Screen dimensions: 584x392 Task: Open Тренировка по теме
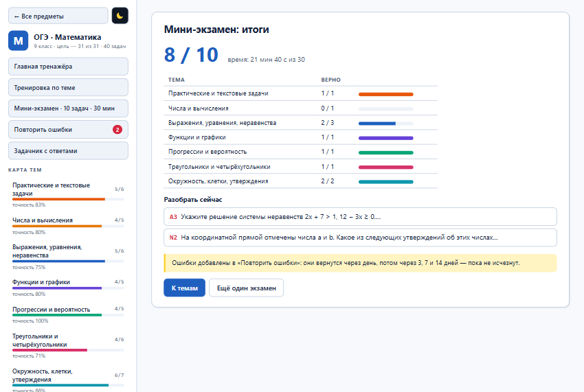(x=68, y=87)
